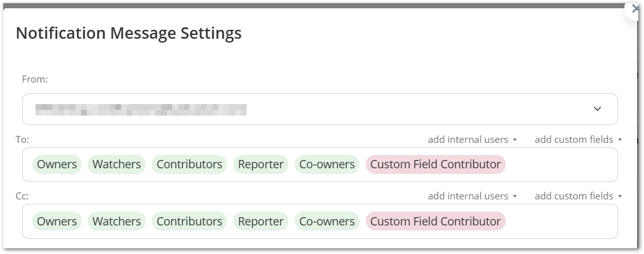Select Reporter tag in the To field
Image resolution: width=644 pixels, height=254 pixels.
click(x=261, y=164)
